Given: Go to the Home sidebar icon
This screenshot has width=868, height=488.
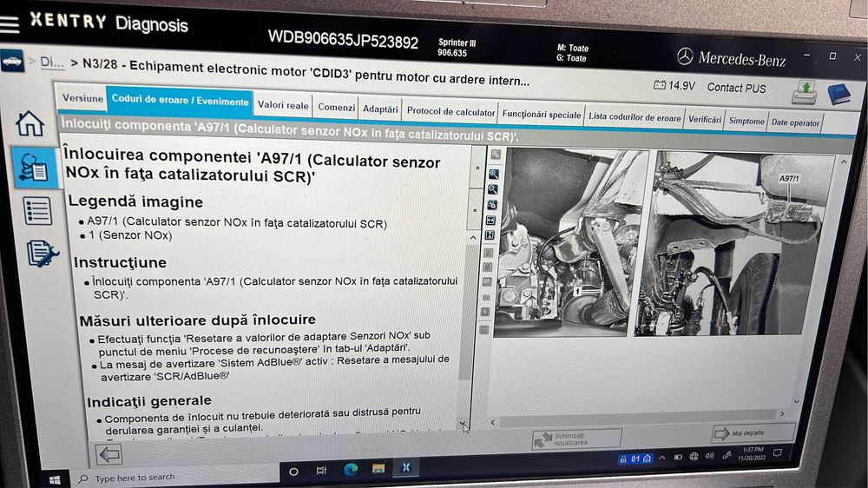Looking at the screenshot, I should pyautogui.click(x=30, y=123).
